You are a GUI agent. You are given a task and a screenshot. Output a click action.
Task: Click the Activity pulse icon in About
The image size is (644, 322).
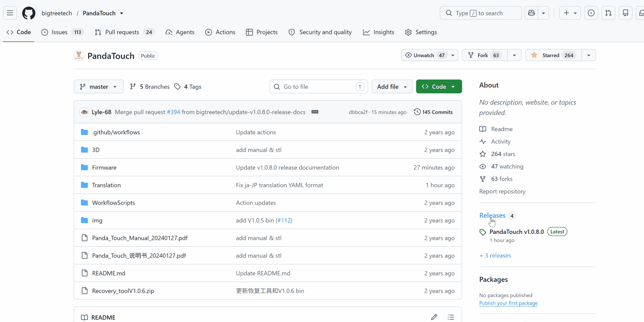[x=483, y=141]
